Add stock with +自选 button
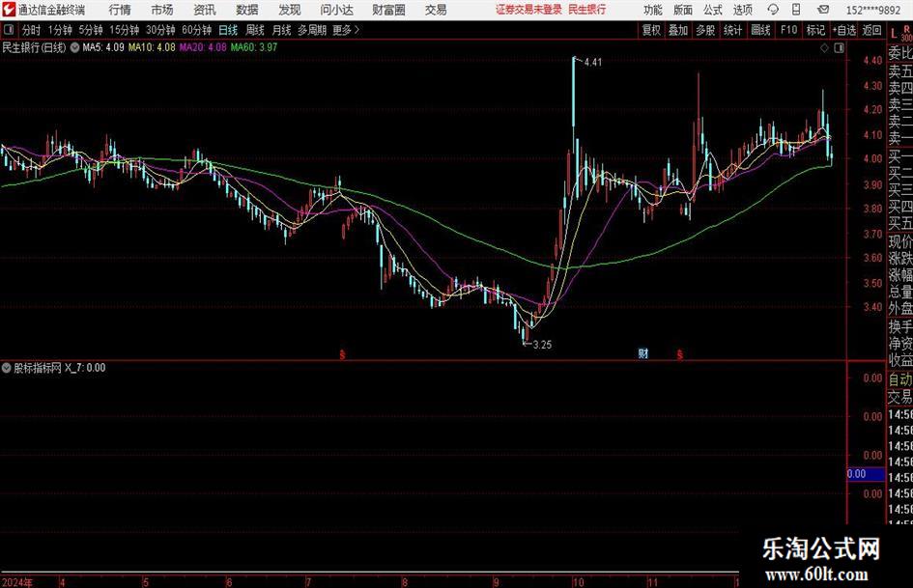Viewport: 913px width, 588px height. [x=844, y=30]
